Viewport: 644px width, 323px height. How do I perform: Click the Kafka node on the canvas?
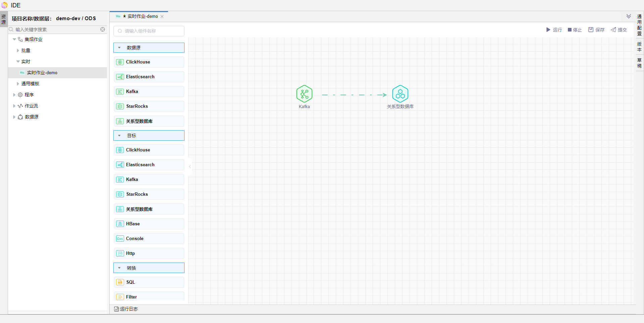[304, 94]
